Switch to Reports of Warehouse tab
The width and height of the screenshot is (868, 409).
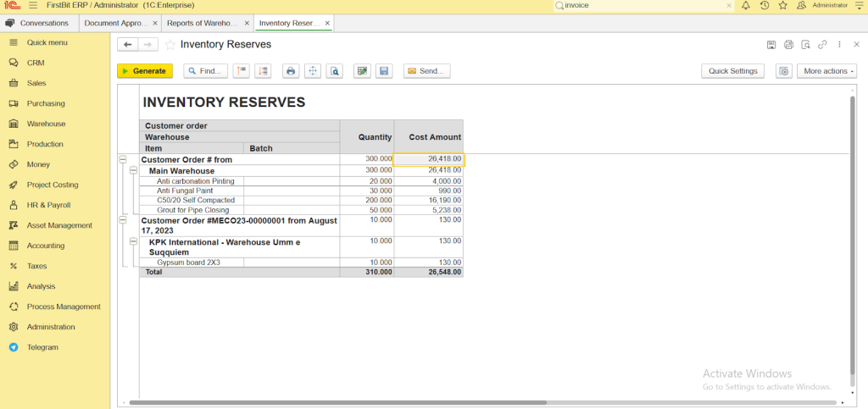click(x=202, y=23)
